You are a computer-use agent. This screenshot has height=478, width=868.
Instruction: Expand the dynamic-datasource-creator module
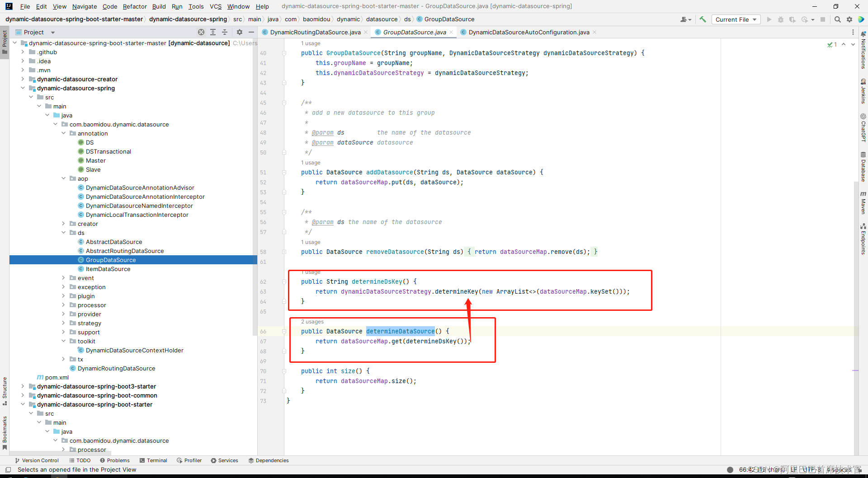point(23,79)
